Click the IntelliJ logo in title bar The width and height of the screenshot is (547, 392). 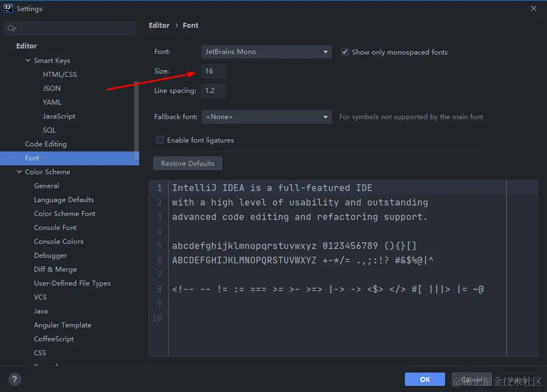pyautogui.click(x=8, y=8)
